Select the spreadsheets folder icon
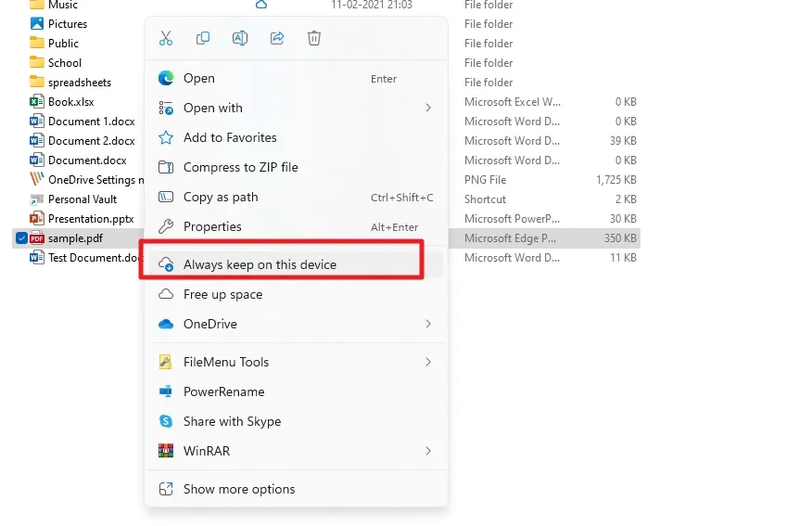 click(x=37, y=82)
